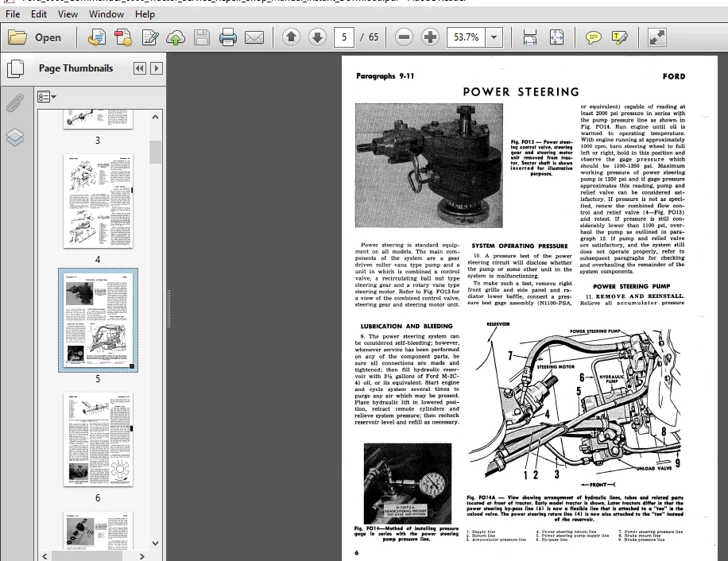Click the Save floppy disk icon
Image resolution: width=728 pixels, height=561 pixels.
point(202,37)
